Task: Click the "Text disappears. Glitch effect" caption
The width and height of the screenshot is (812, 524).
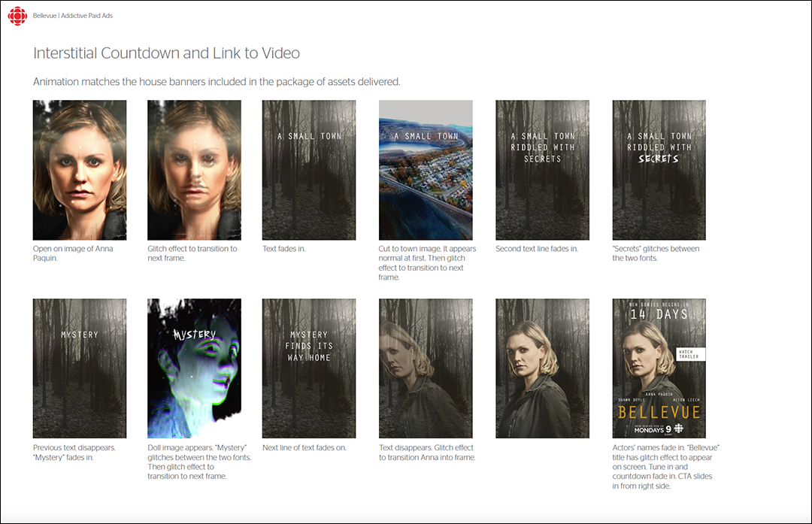Action: [427, 453]
